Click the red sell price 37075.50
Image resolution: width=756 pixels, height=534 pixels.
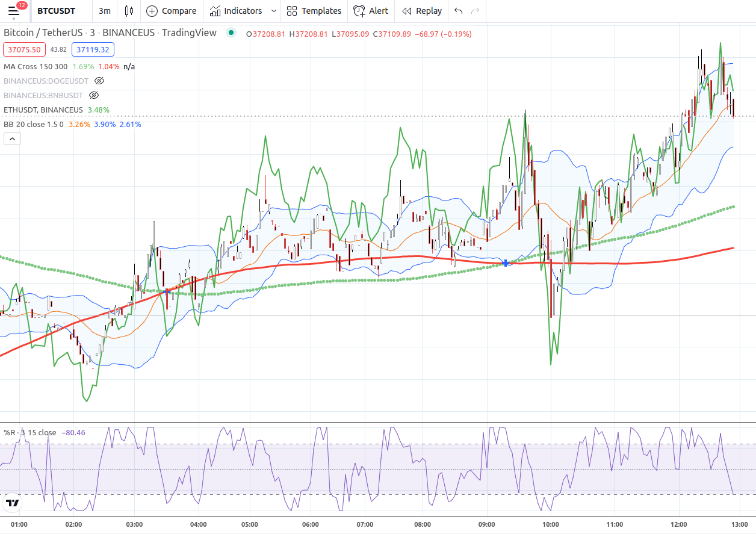(25, 49)
